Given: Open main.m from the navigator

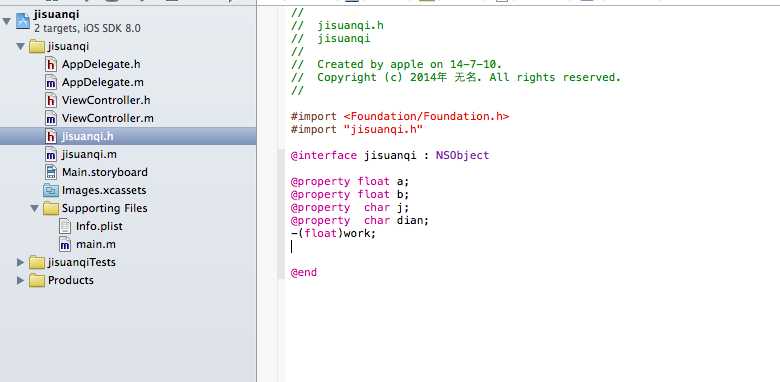Looking at the screenshot, I should point(96,244).
